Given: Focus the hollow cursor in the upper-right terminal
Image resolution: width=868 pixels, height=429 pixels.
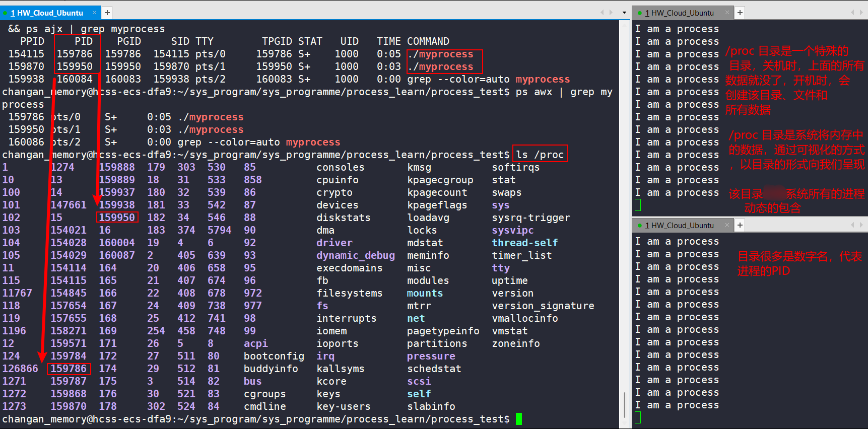Looking at the screenshot, I should [x=638, y=205].
